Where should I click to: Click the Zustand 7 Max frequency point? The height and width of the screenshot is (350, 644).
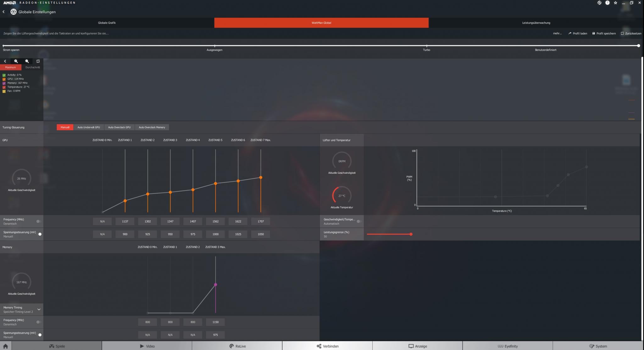point(261,178)
